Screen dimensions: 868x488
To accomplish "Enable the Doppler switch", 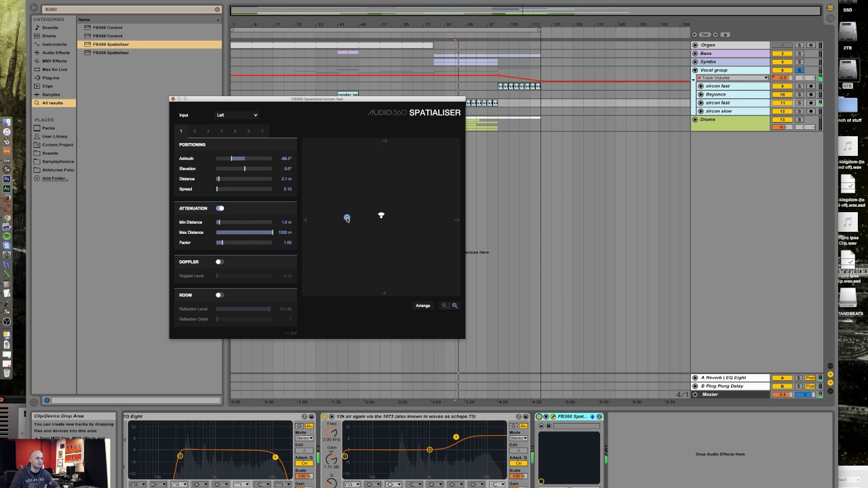I will point(219,262).
